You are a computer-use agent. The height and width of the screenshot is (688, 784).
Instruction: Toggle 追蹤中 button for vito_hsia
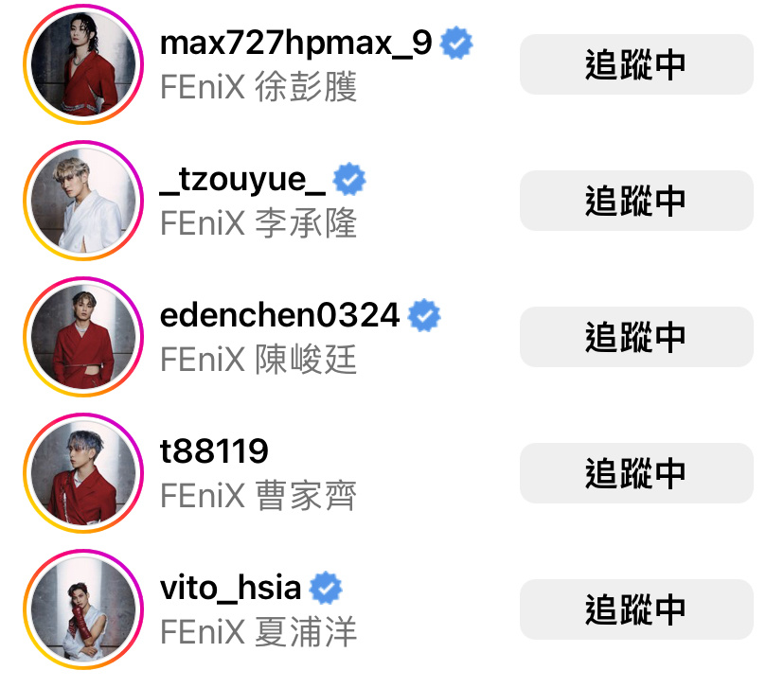pos(636,609)
